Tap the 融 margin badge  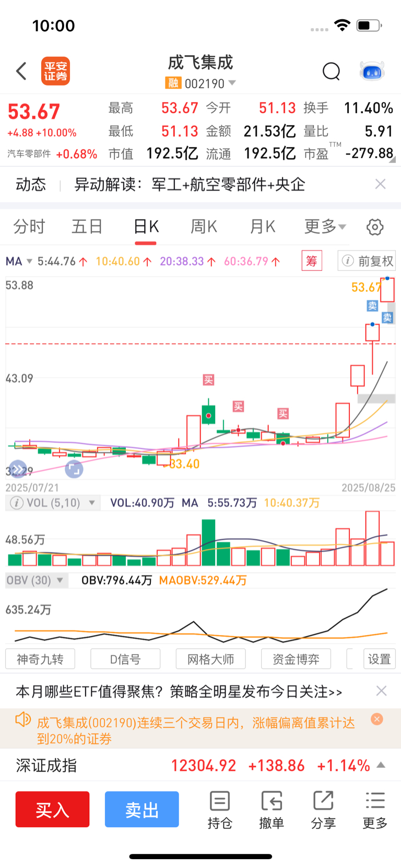click(x=173, y=83)
